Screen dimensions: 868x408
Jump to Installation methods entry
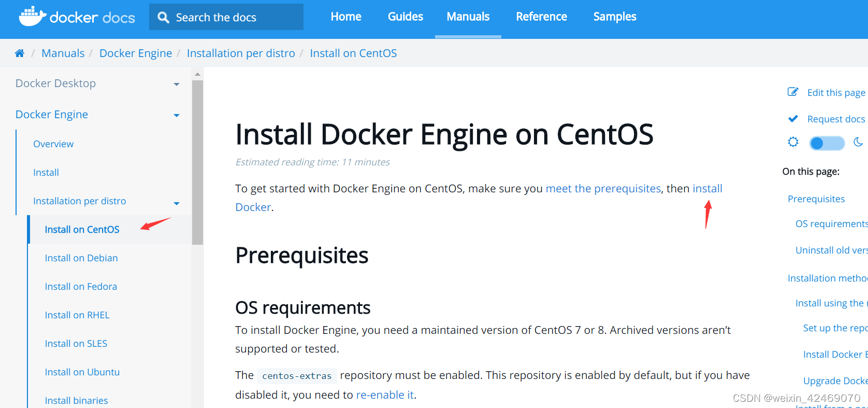point(828,278)
